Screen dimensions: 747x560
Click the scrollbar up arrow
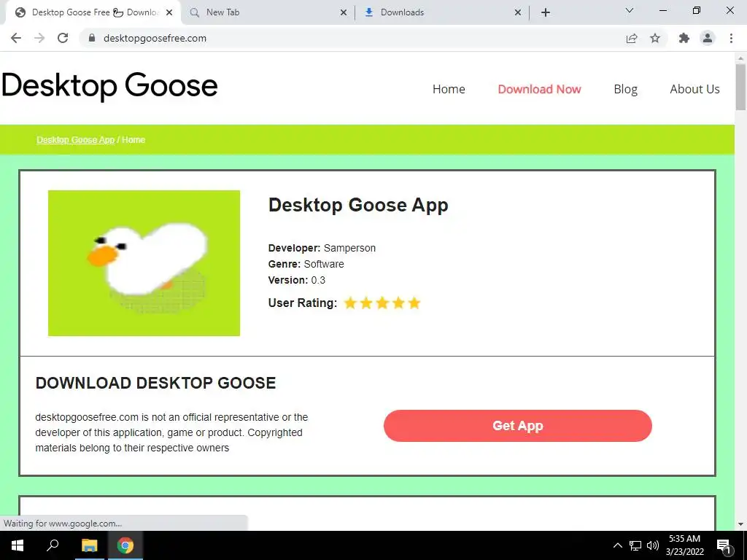pyautogui.click(x=740, y=58)
